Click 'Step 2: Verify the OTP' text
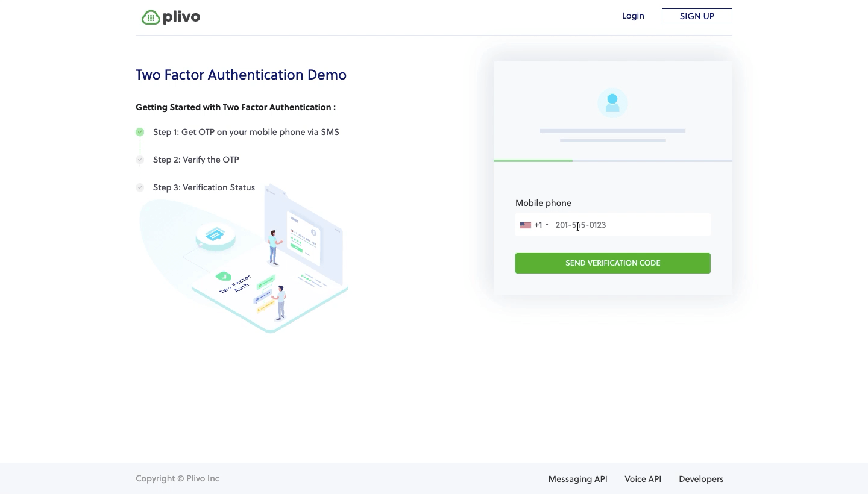This screenshot has height=494, width=868. click(x=196, y=160)
